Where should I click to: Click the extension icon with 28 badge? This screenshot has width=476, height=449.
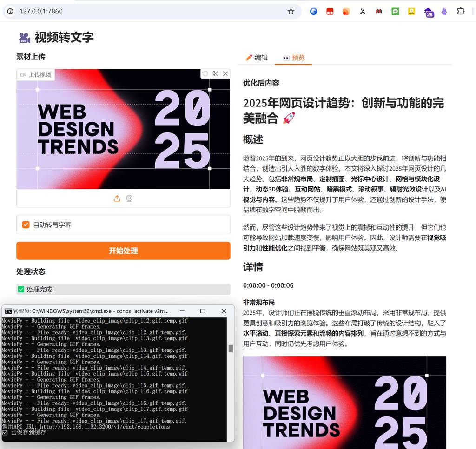point(429,12)
